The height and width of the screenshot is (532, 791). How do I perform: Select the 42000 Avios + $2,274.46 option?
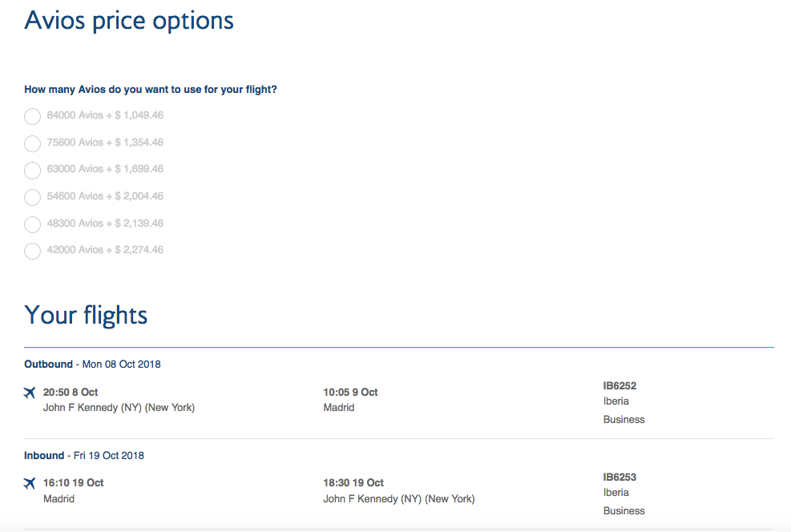32,251
